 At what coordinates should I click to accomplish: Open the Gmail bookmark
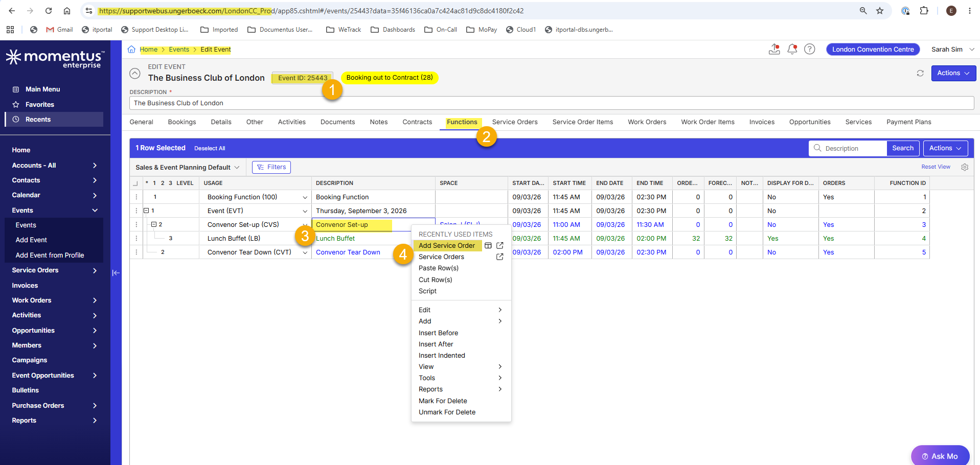pos(59,30)
